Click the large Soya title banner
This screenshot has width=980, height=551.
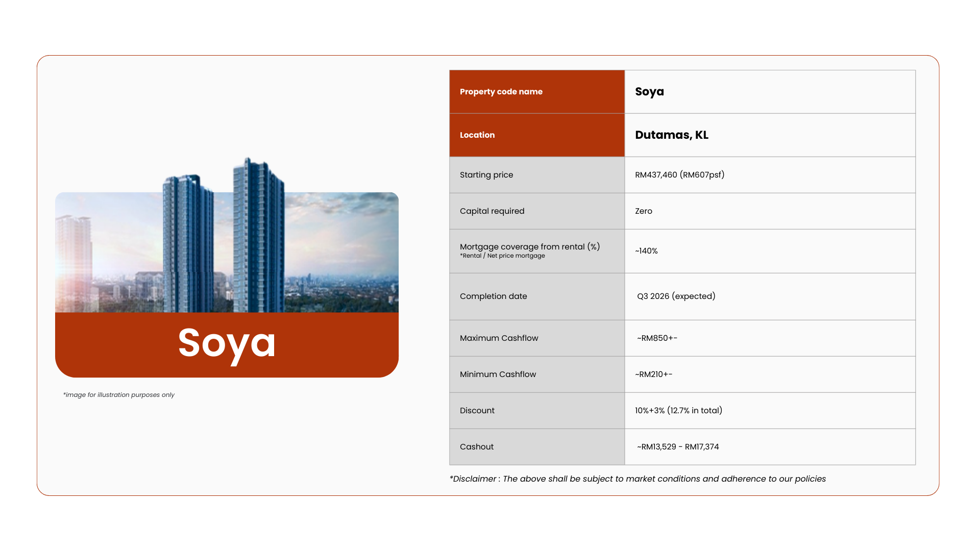[227, 343]
